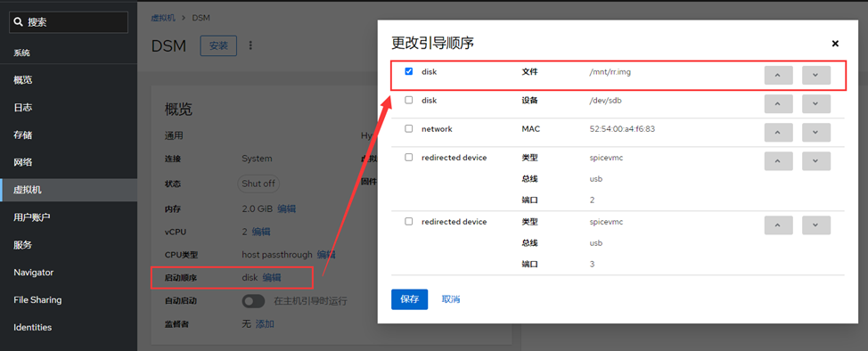Open 日志 in the sidebar

click(x=69, y=108)
